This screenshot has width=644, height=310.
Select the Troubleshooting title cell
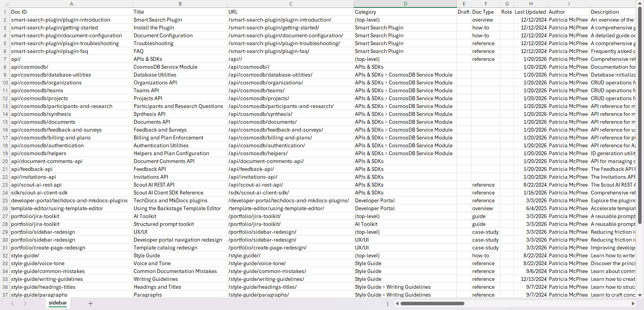[x=180, y=43]
